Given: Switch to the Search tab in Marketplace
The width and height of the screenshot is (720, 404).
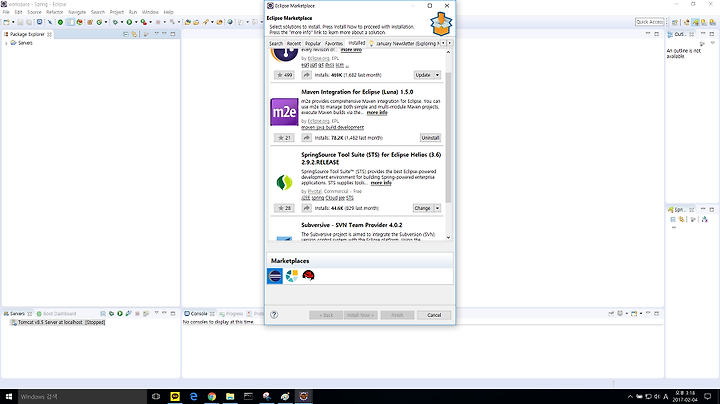Looking at the screenshot, I should click(276, 44).
